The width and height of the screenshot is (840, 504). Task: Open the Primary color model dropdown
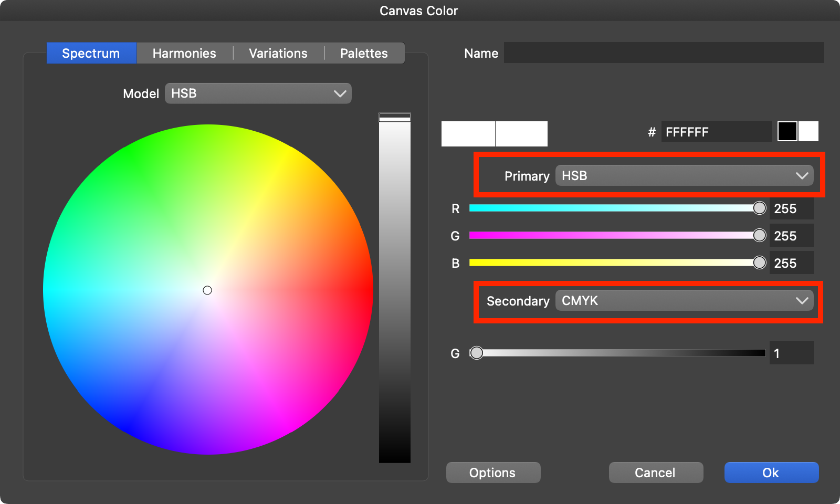[684, 175]
